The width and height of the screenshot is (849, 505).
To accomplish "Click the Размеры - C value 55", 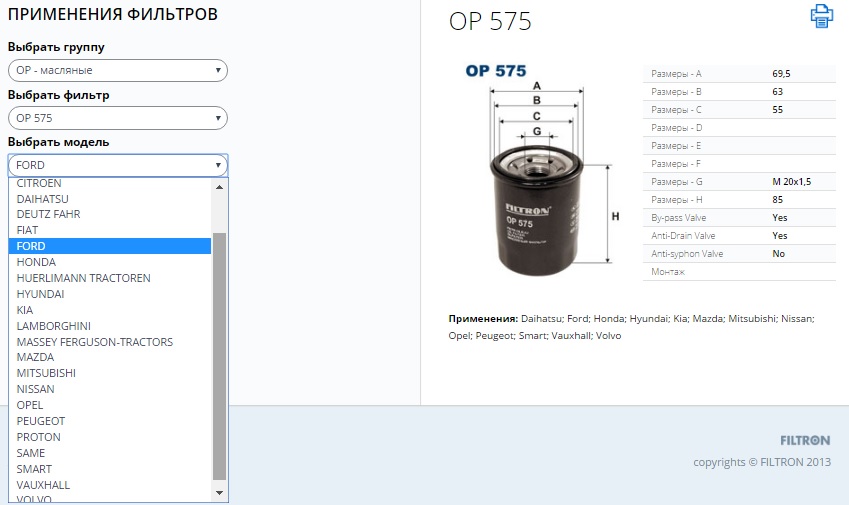I will pos(778,109).
